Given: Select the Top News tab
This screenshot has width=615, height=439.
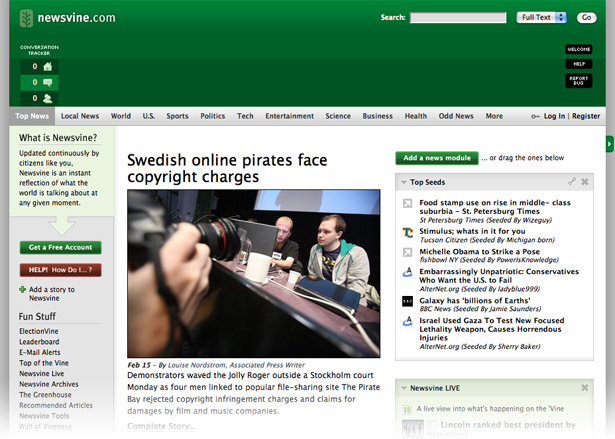Looking at the screenshot, I should [x=32, y=116].
